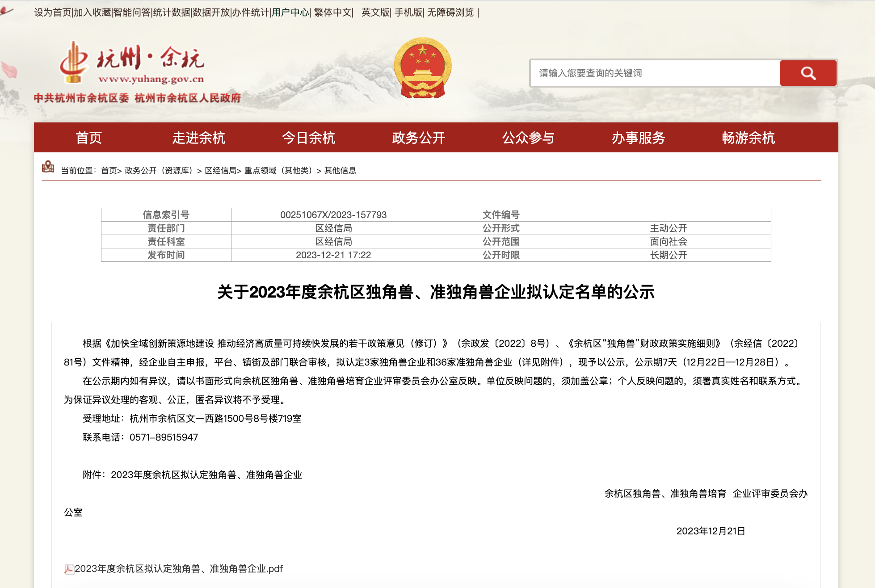This screenshot has width=875, height=588.
Task: Open 办件统计 link
Action: pos(251,13)
